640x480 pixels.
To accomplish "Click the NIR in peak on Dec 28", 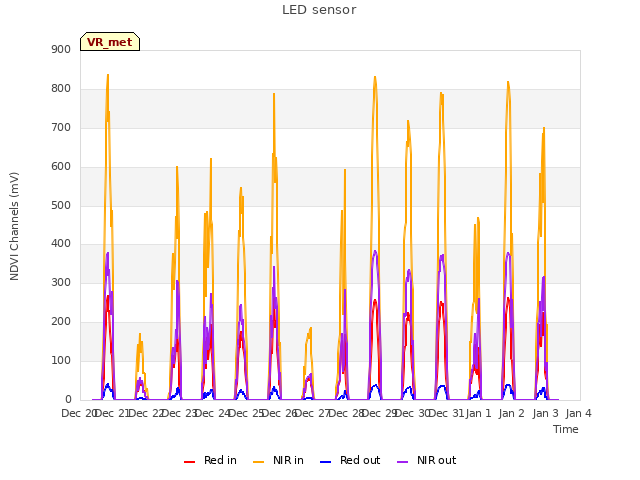I will click(375, 77).
